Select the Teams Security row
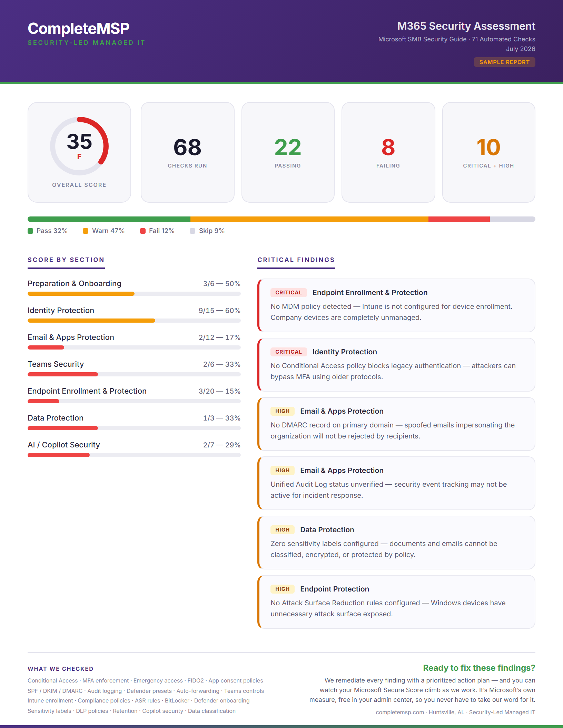 134,368
